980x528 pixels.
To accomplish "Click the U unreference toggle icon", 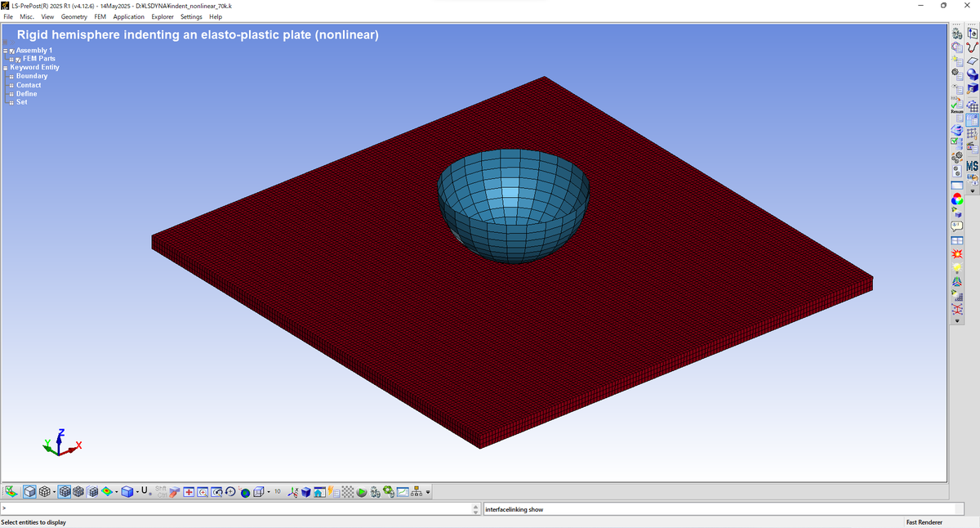I will pyautogui.click(x=145, y=491).
